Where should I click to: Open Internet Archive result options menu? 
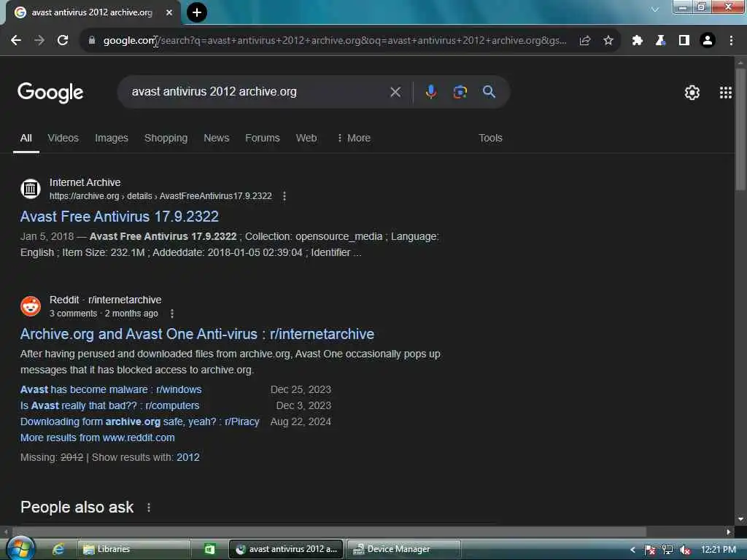point(285,196)
